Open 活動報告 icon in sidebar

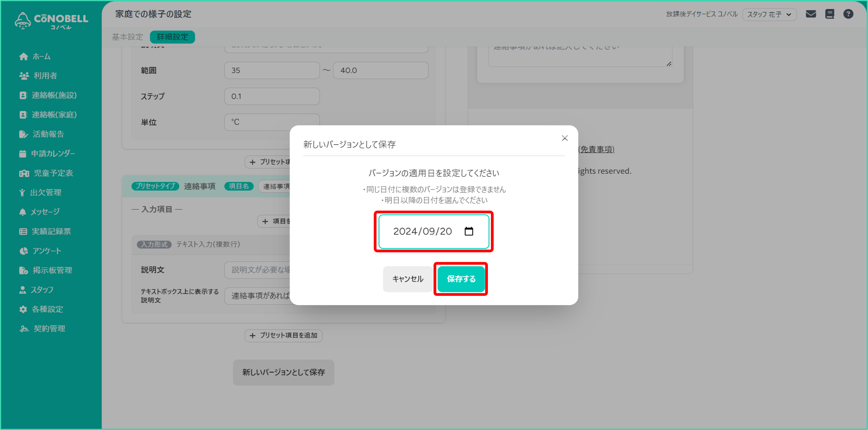pyautogui.click(x=23, y=134)
